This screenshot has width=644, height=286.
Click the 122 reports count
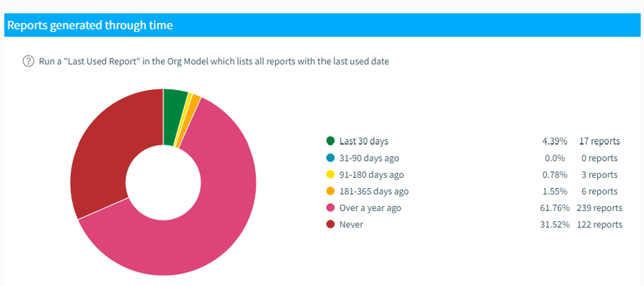tap(599, 224)
